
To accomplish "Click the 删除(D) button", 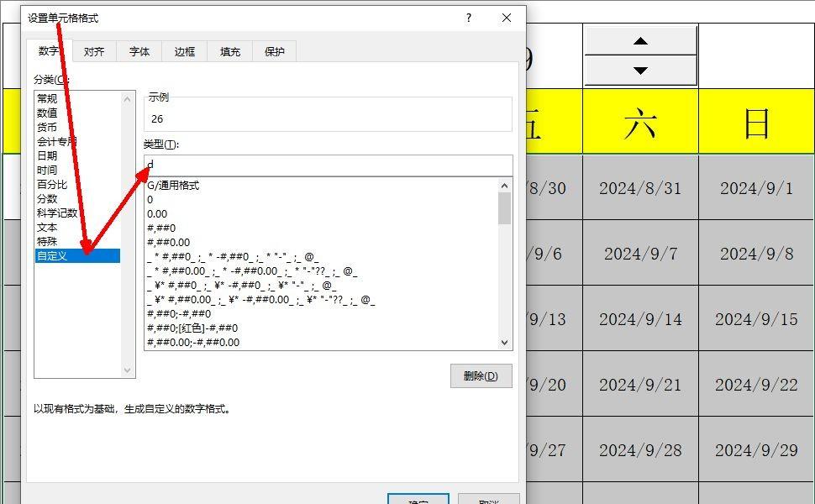I will (x=481, y=375).
